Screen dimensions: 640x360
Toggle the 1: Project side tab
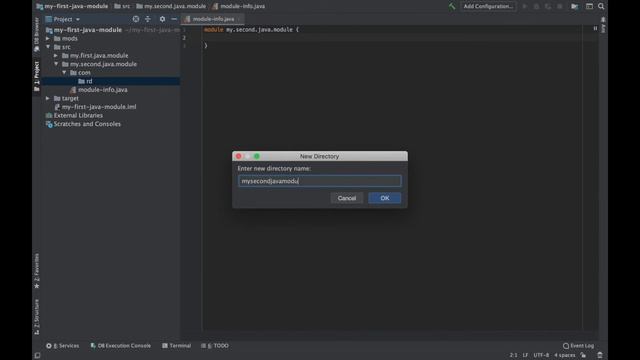coord(37,76)
